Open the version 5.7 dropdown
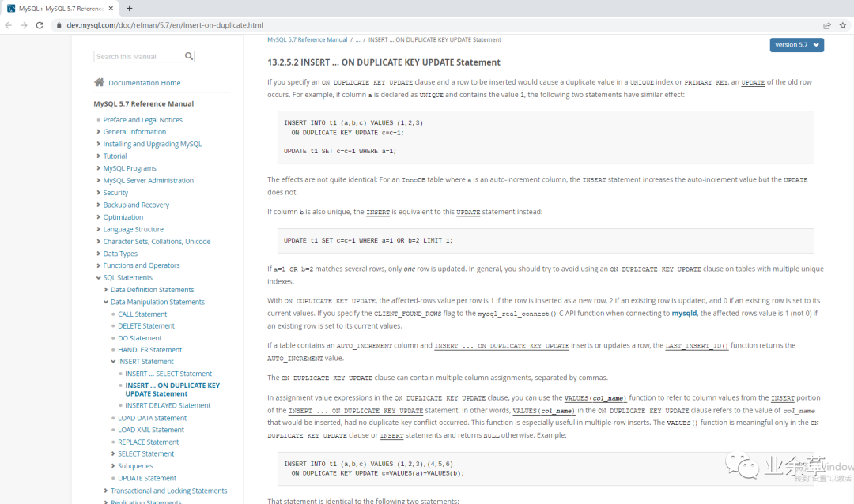Screen dimensions: 854x504 pos(796,44)
